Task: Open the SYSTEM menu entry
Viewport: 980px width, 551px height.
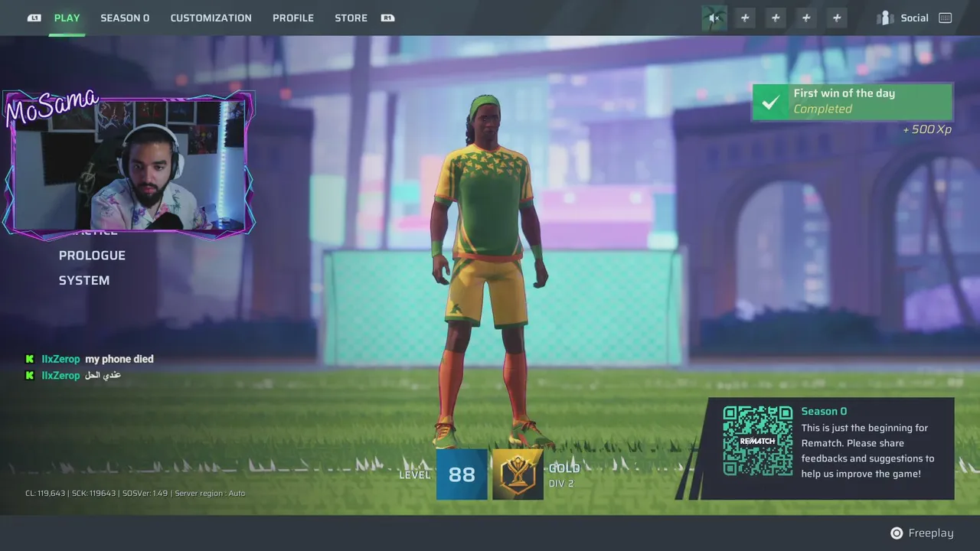Action: click(84, 281)
